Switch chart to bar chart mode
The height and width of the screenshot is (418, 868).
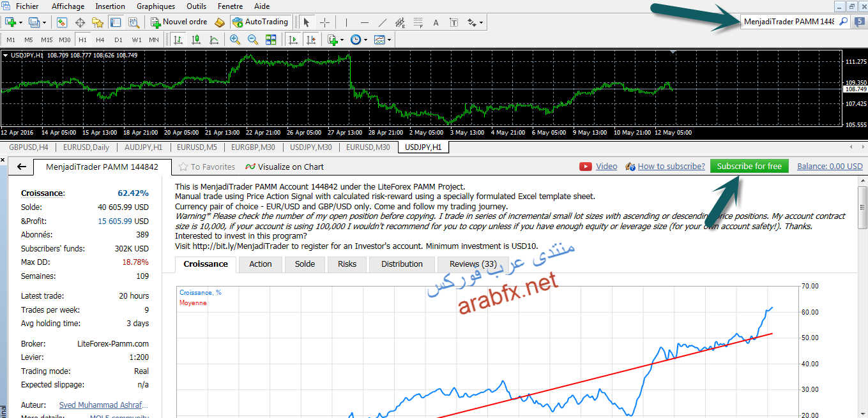(x=178, y=40)
